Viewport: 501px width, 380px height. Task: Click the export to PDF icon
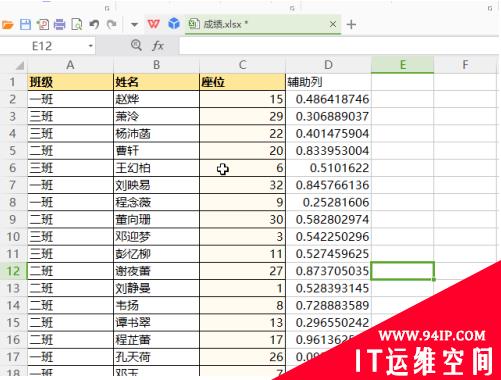pos(43,24)
